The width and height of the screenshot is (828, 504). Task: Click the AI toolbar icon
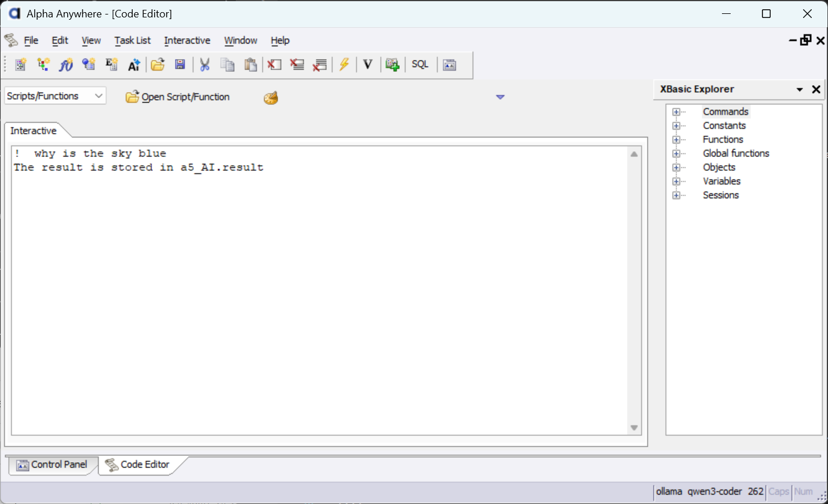click(x=134, y=65)
